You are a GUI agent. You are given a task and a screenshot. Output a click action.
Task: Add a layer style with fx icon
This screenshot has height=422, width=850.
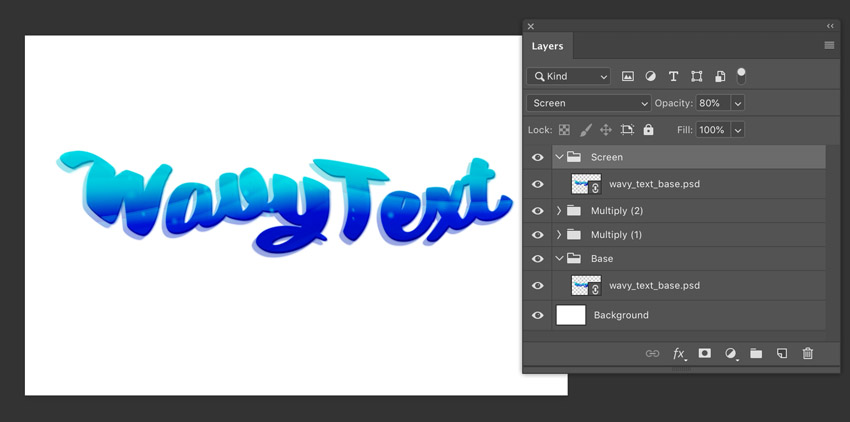(679, 354)
